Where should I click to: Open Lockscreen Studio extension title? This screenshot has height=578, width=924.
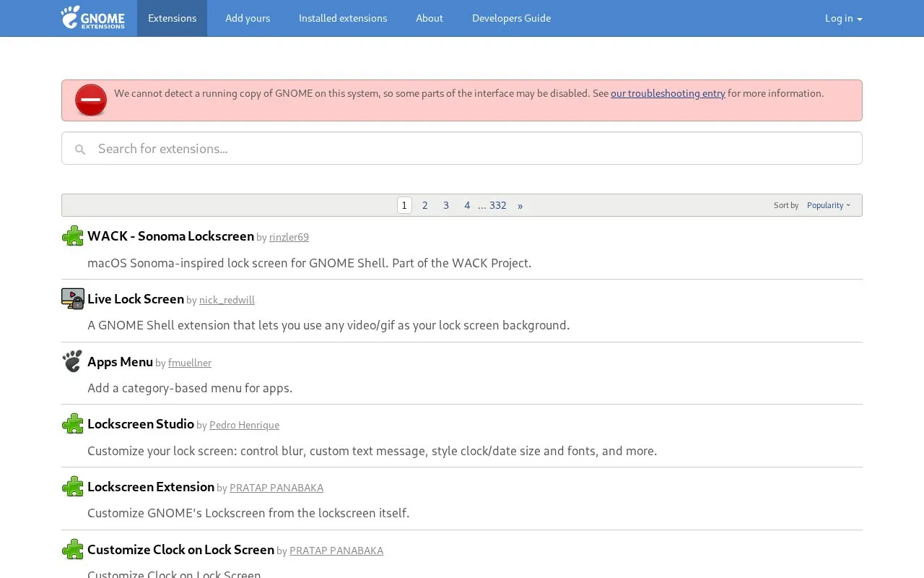coord(141,424)
